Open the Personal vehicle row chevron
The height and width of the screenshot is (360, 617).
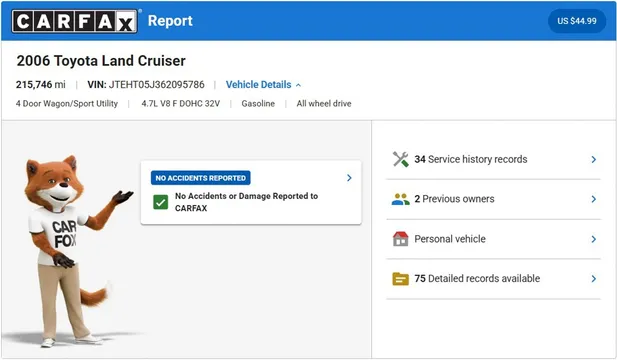(593, 239)
